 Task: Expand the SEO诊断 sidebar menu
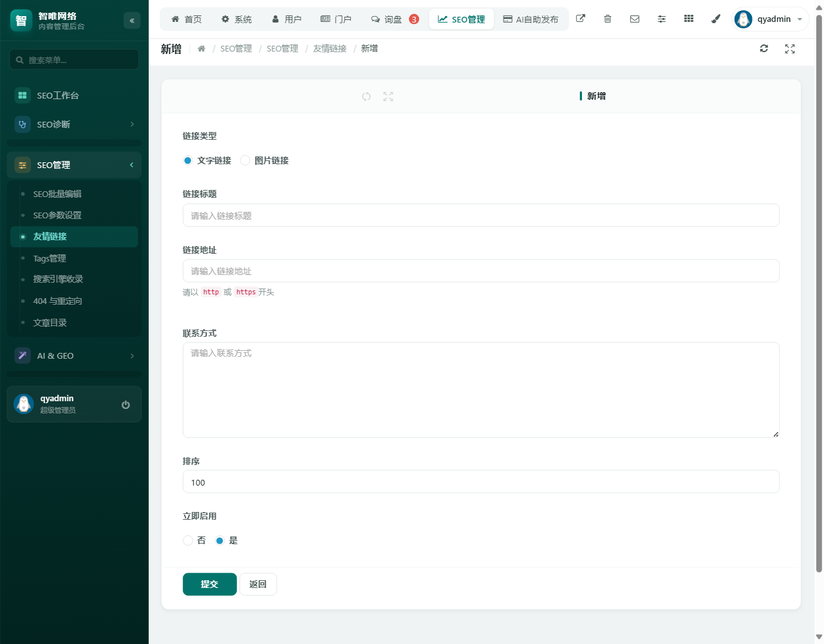pos(74,124)
